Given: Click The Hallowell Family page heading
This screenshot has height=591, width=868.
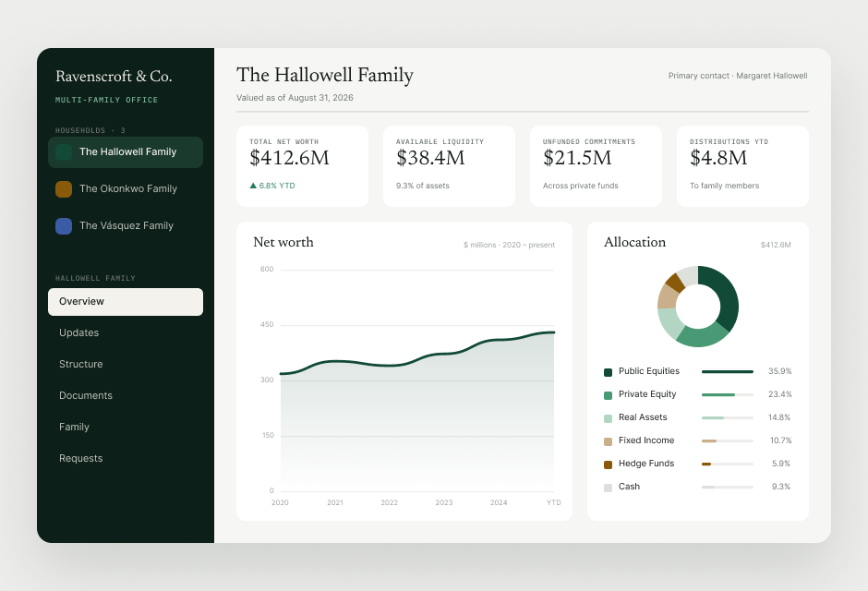Looking at the screenshot, I should (x=325, y=75).
